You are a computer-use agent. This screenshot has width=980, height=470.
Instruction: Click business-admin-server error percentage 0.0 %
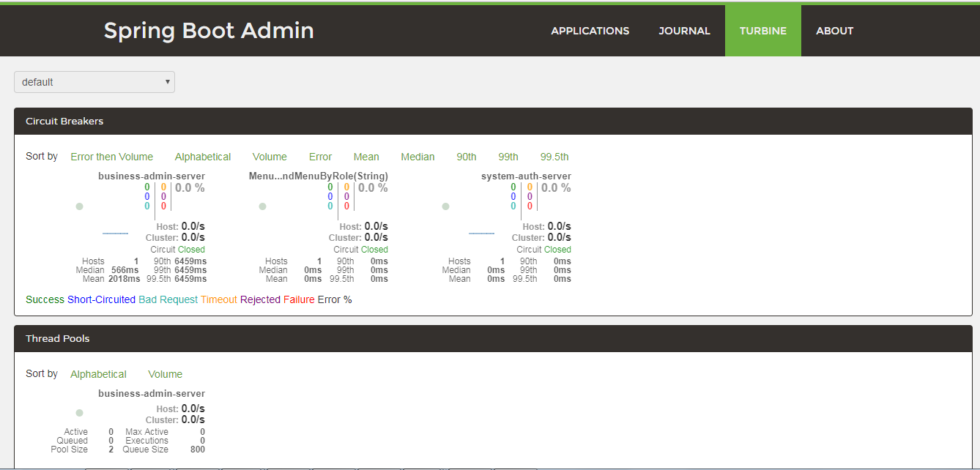190,188
